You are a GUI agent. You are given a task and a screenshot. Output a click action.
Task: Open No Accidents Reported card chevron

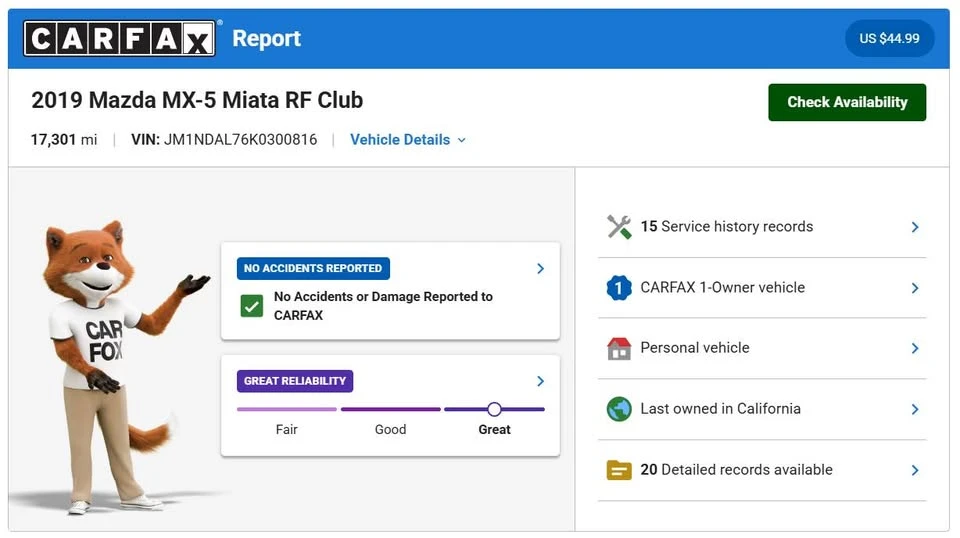(540, 269)
